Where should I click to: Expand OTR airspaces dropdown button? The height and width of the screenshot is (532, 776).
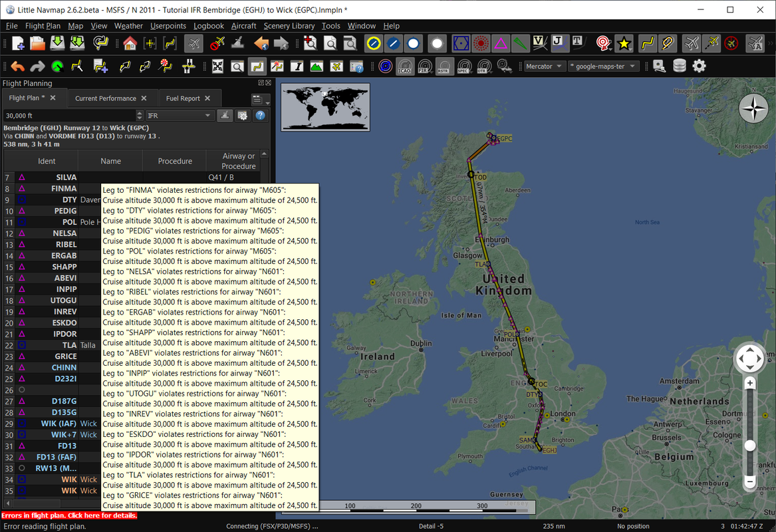pos(483,66)
